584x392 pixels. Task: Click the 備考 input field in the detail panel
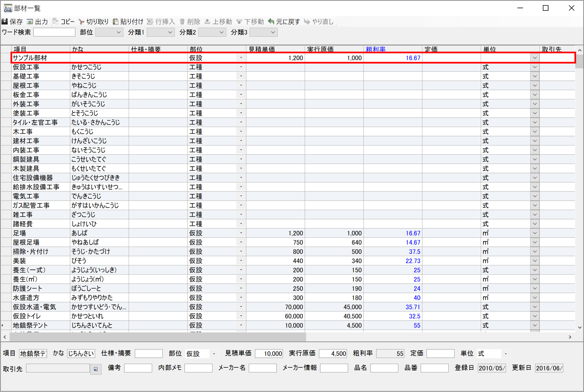(138, 368)
